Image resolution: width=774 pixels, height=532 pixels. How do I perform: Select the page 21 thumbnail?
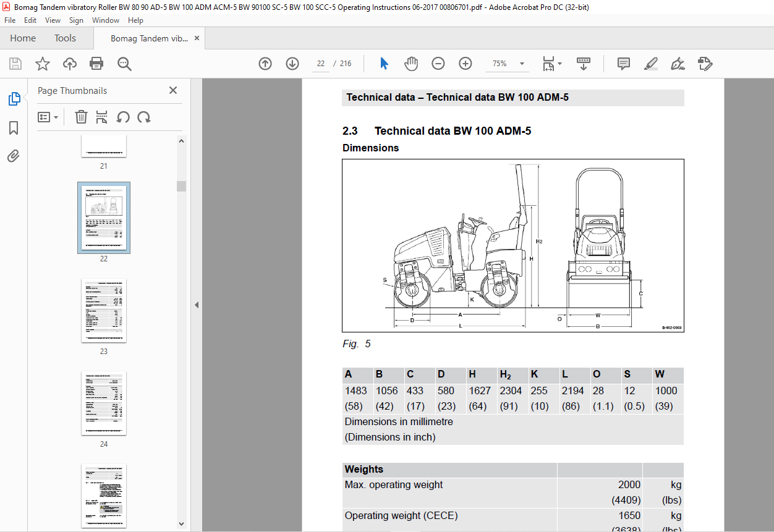pyautogui.click(x=104, y=146)
